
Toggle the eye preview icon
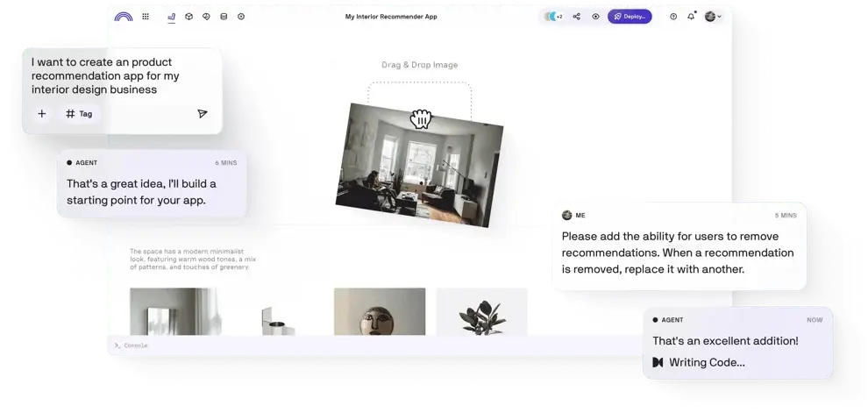click(x=595, y=17)
